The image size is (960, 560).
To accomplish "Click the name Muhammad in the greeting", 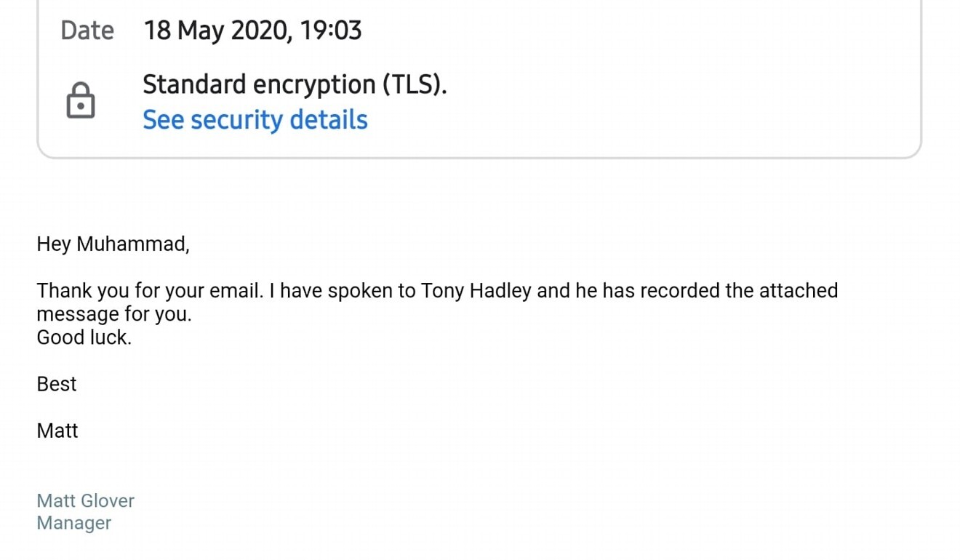I will [x=133, y=244].
